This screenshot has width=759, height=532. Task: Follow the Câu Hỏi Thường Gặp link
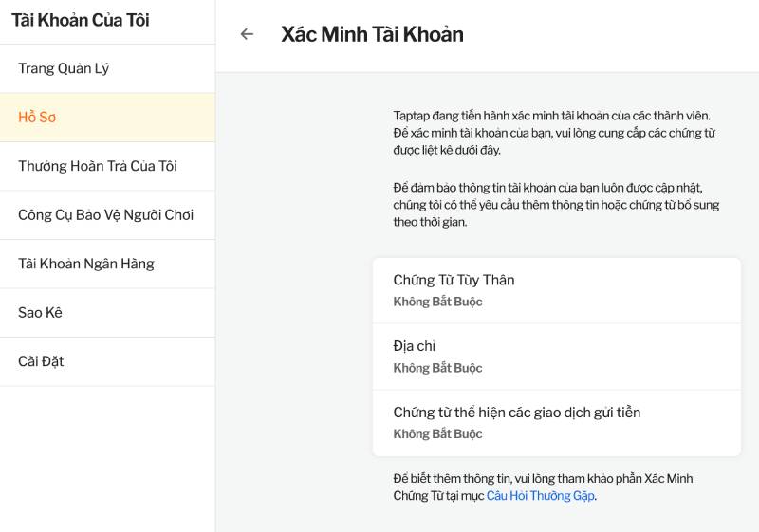pyautogui.click(x=540, y=496)
